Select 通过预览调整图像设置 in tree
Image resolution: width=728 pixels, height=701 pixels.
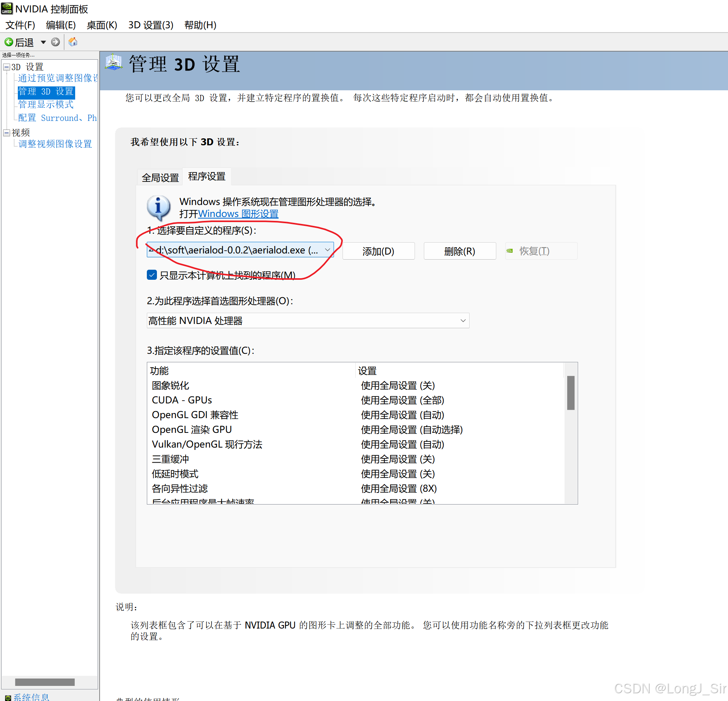coord(58,78)
